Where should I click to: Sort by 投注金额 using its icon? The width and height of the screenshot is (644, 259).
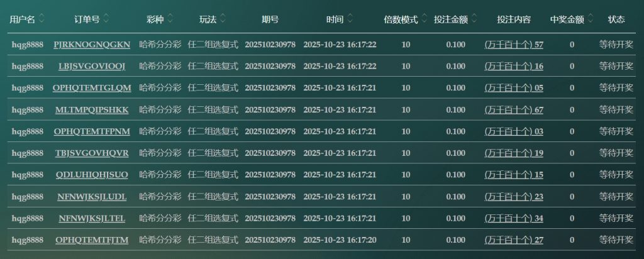pos(473,19)
